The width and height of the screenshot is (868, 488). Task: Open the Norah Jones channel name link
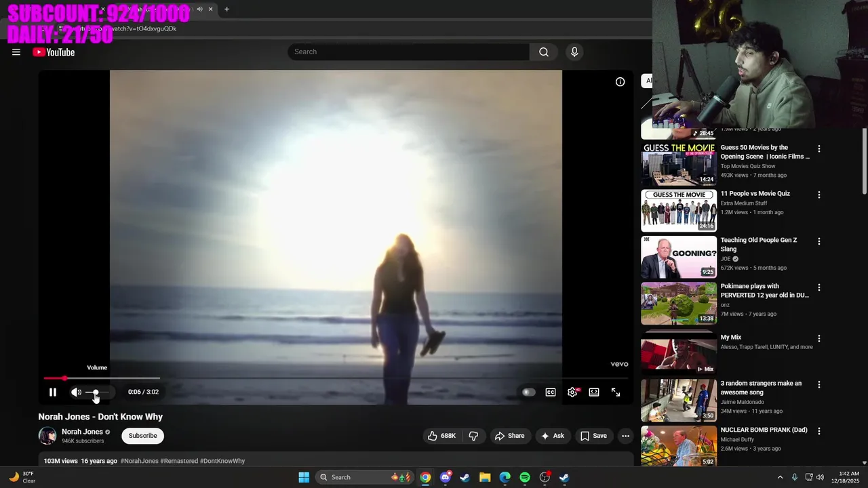[x=82, y=432]
